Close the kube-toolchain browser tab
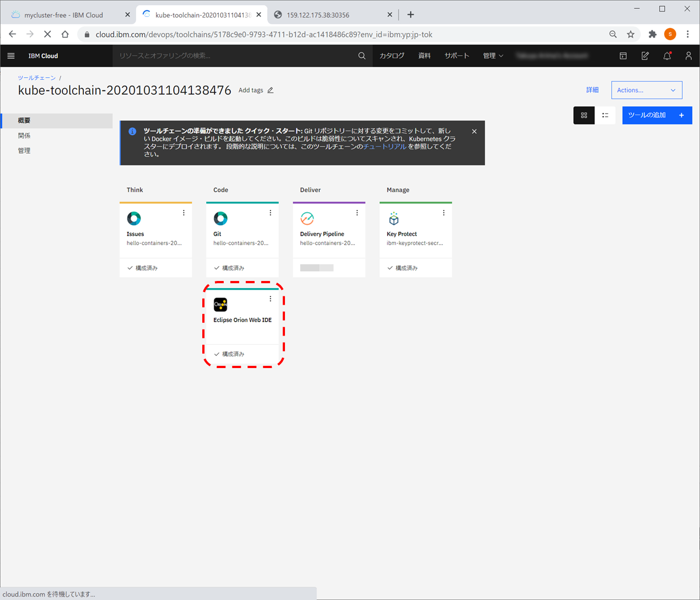The height and width of the screenshot is (600, 700). pos(259,15)
